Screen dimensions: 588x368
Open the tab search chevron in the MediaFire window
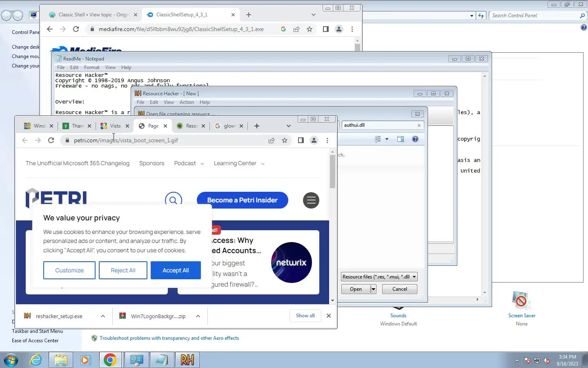[314, 15]
